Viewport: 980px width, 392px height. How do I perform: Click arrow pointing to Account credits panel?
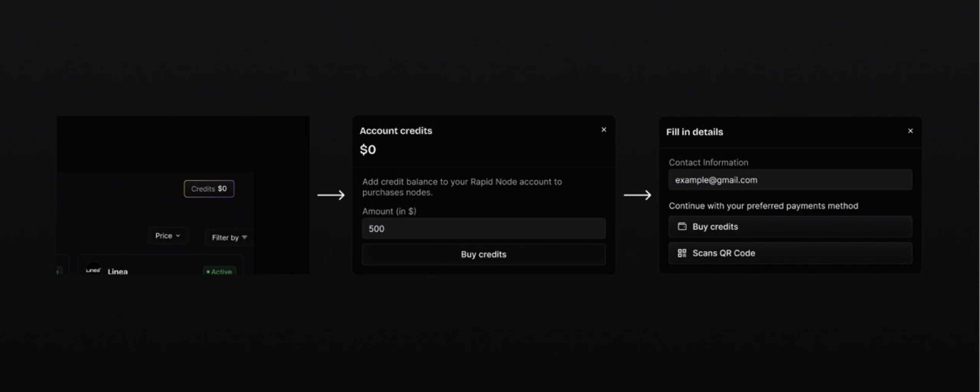click(x=331, y=195)
